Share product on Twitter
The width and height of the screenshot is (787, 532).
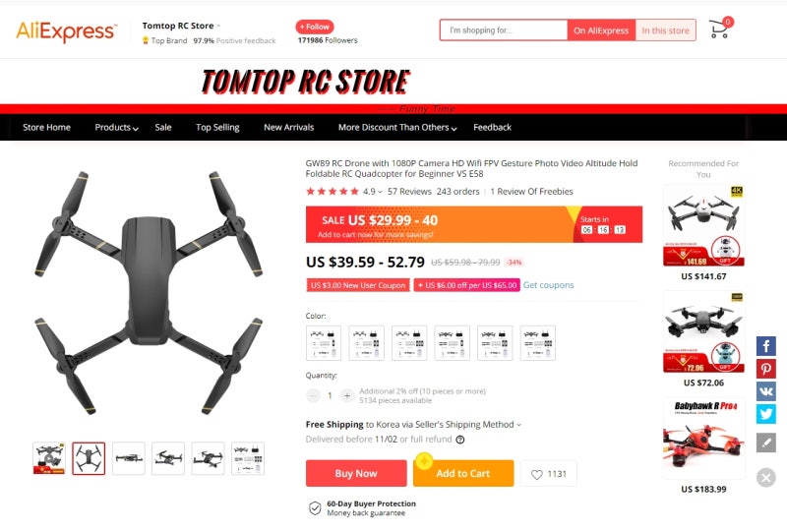coord(766,414)
